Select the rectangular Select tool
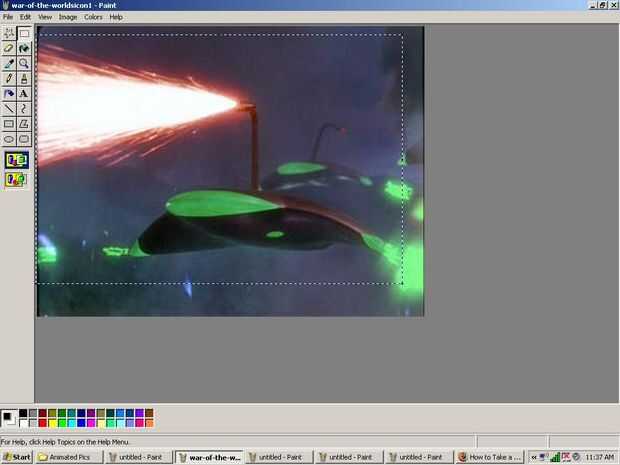 [24, 33]
